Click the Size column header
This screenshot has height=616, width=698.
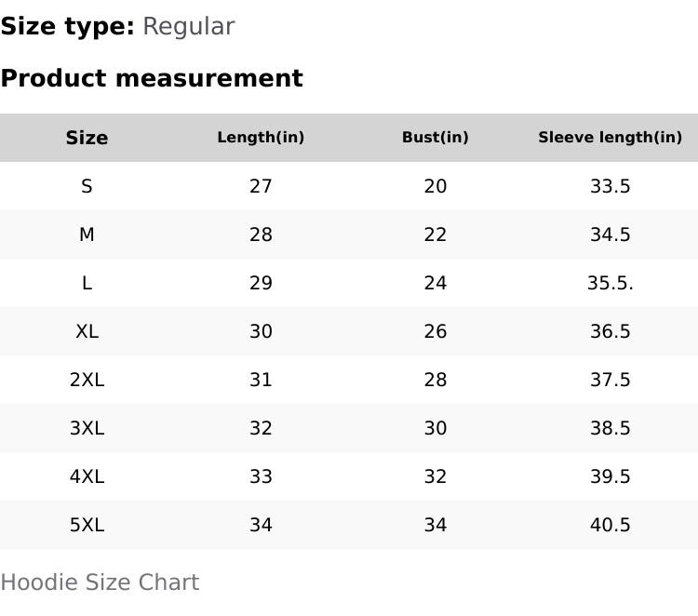pyautogui.click(x=87, y=138)
